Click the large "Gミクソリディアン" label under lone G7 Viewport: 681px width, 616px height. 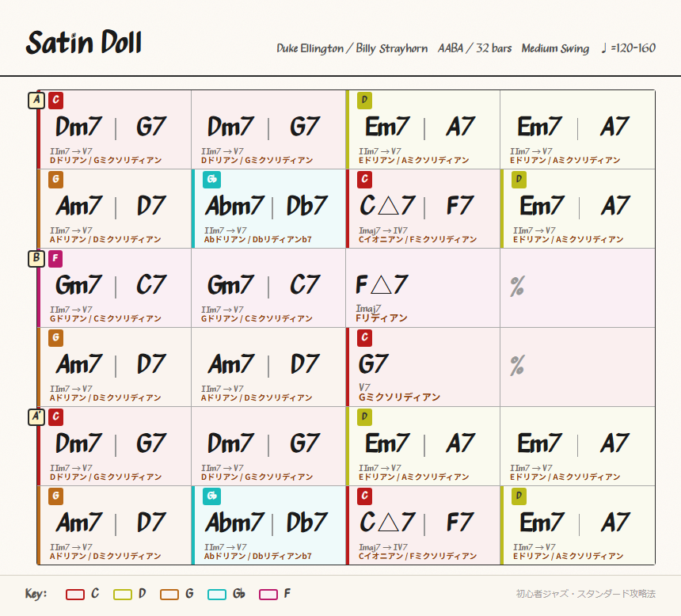(399, 397)
